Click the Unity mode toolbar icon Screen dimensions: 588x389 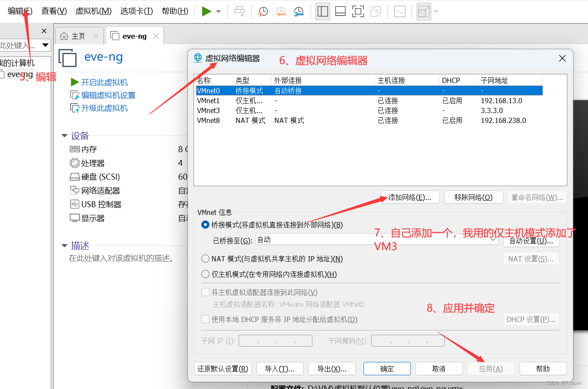(376, 12)
